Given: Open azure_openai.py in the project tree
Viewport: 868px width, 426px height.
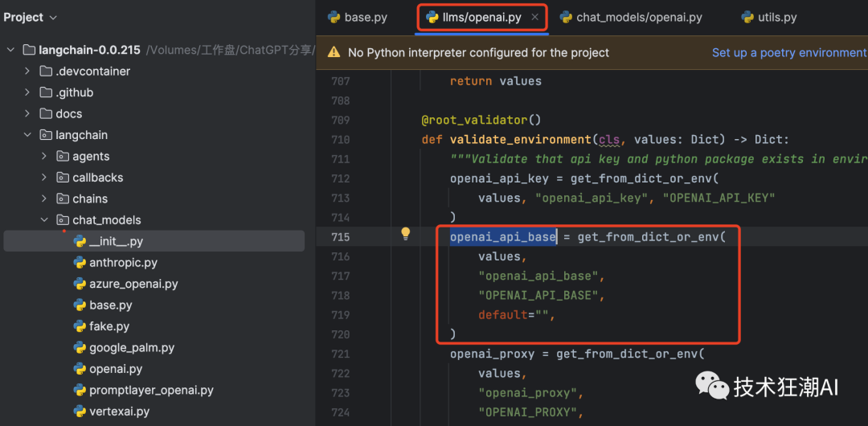Looking at the screenshot, I should [x=133, y=284].
